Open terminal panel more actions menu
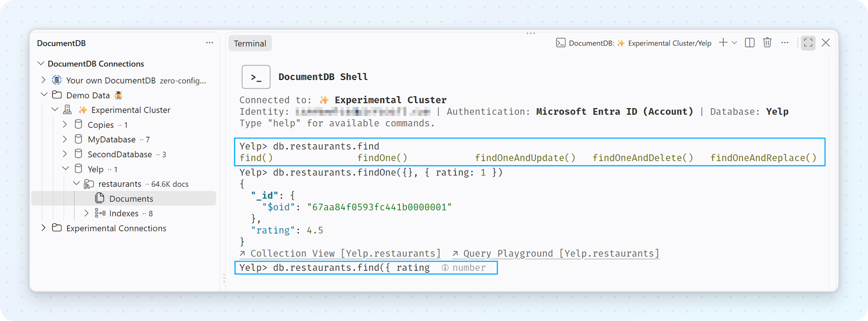 pos(785,42)
